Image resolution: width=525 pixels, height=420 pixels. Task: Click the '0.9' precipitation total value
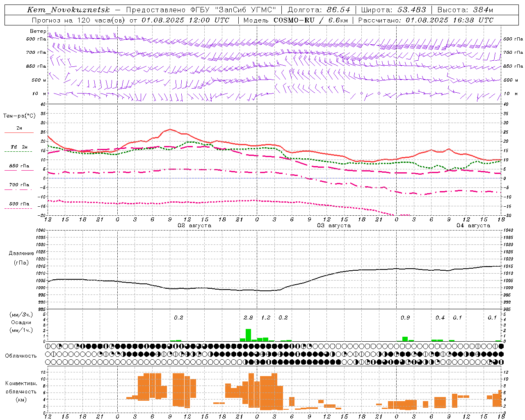[x=405, y=317]
